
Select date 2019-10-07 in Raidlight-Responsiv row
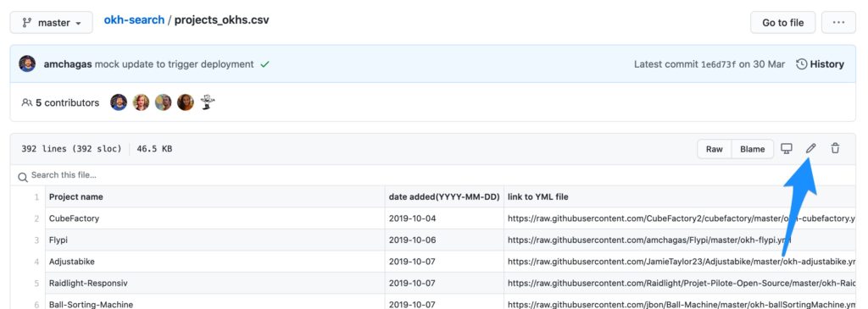pos(444,283)
